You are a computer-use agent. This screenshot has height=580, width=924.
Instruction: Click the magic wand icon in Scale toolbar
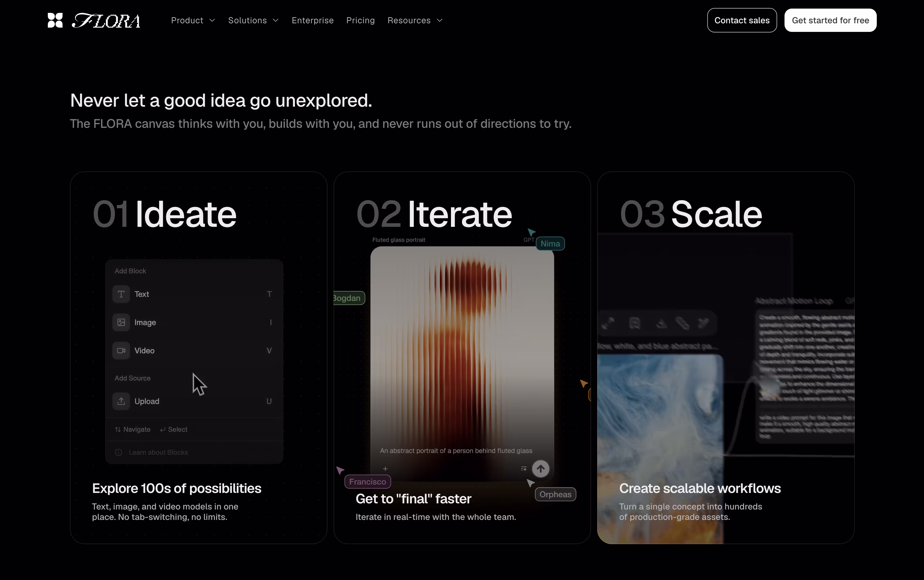(x=704, y=323)
